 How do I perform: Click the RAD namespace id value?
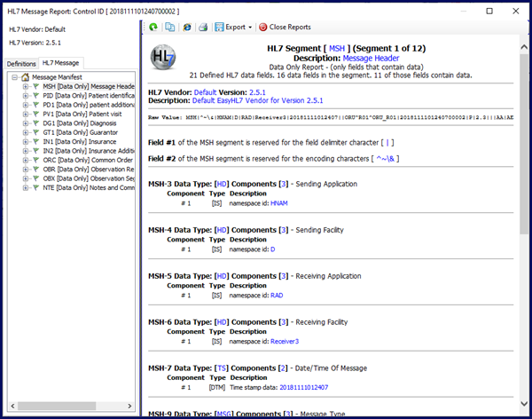(277, 296)
